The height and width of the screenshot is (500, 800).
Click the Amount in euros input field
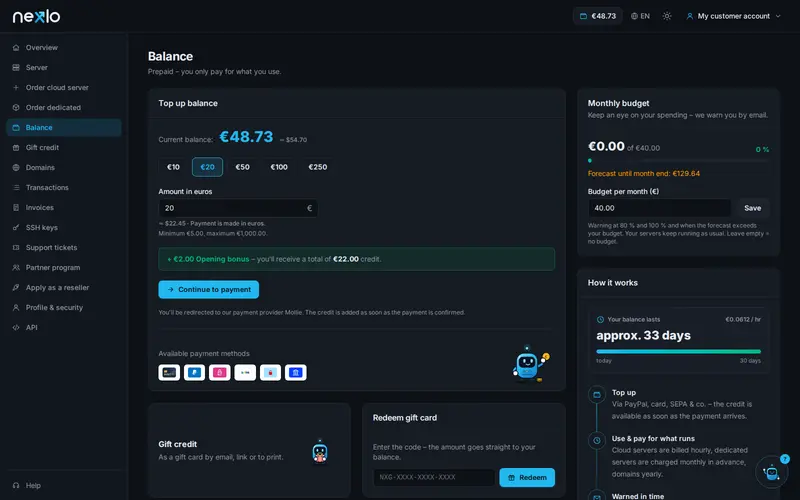click(238, 208)
